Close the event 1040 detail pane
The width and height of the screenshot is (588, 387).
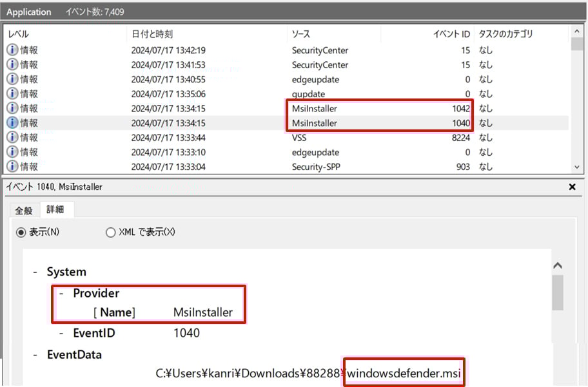click(x=572, y=187)
